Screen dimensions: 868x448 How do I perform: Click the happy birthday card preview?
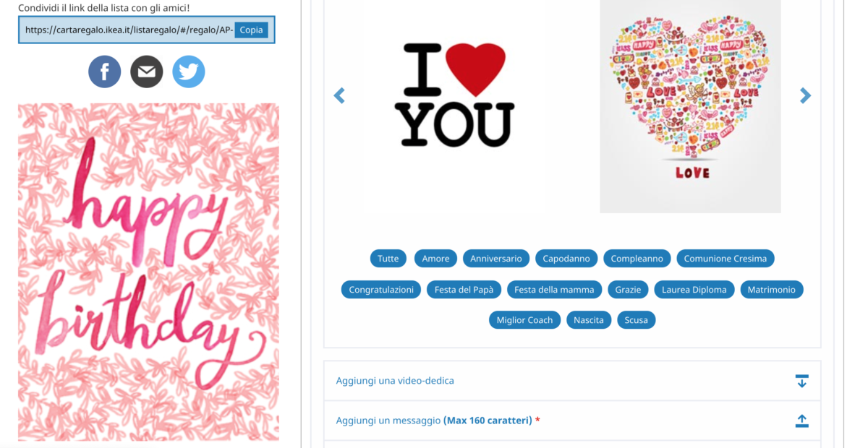point(148,272)
